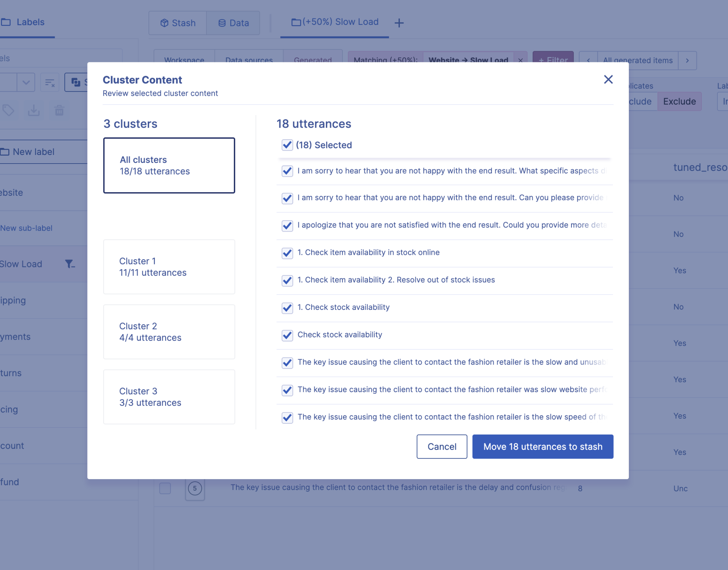728x570 pixels.
Task: Click the add new tab plus icon
Action: [x=399, y=23]
